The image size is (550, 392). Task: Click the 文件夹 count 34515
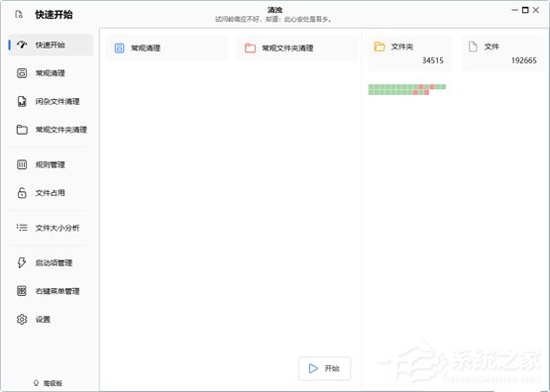pos(433,60)
